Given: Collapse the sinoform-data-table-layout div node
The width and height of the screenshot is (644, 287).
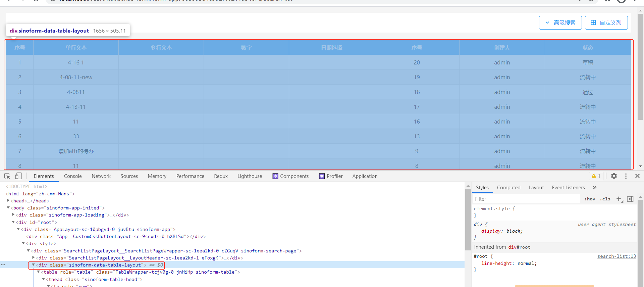Looking at the screenshot, I should coord(34,265).
